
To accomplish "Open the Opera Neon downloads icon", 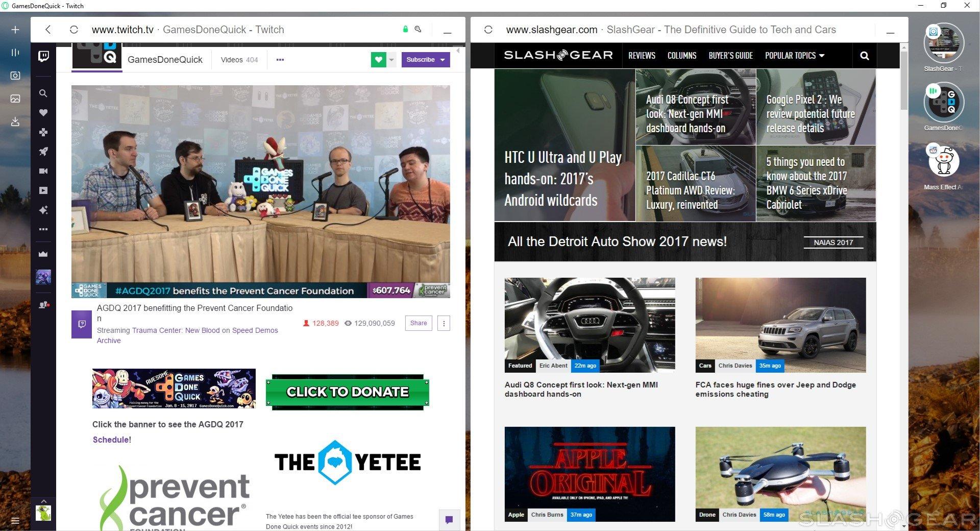I will point(15,122).
